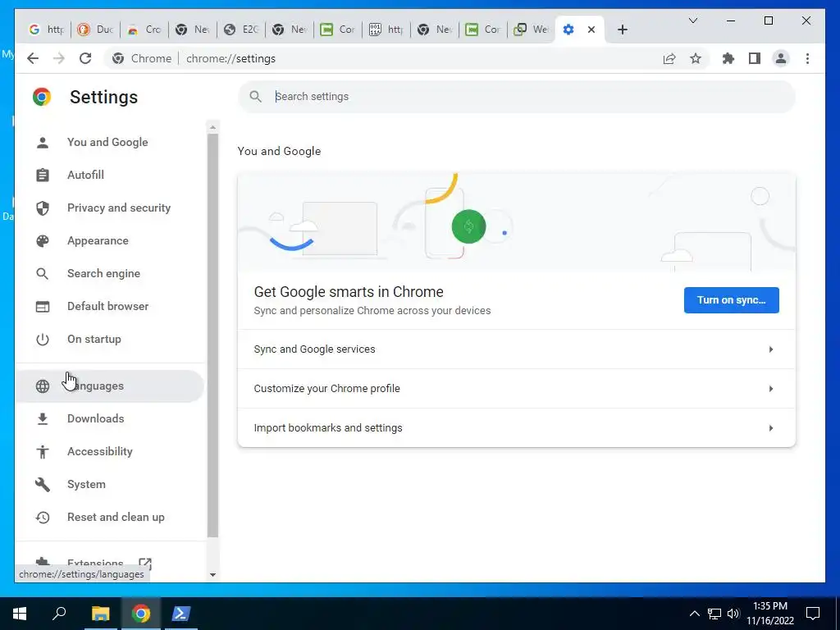Switch to the Cro tab
The height and width of the screenshot is (630, 840).
pos(144,30)
